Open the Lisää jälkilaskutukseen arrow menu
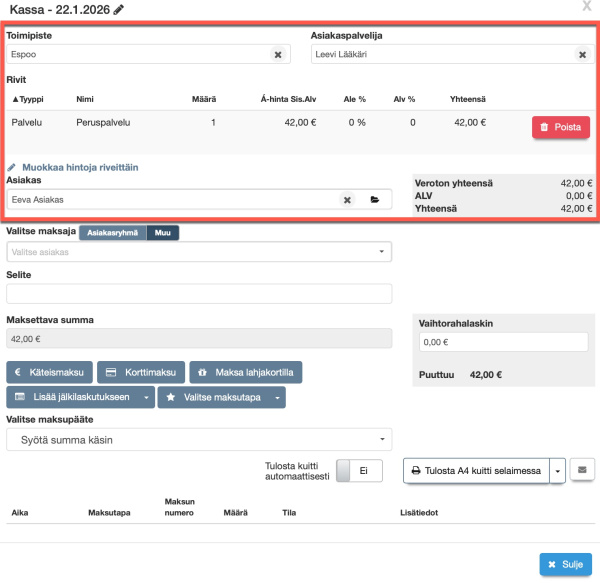This screenshot has width=600, height=583. (147, 397)
